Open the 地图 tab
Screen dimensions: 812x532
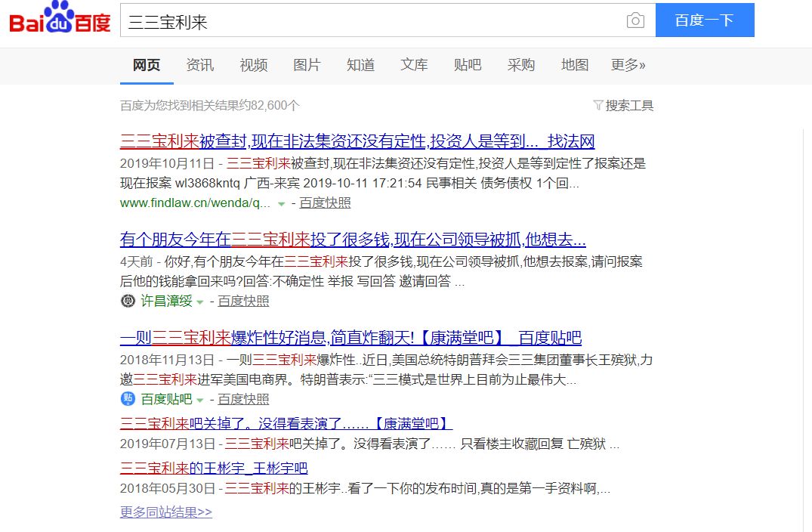574,66
